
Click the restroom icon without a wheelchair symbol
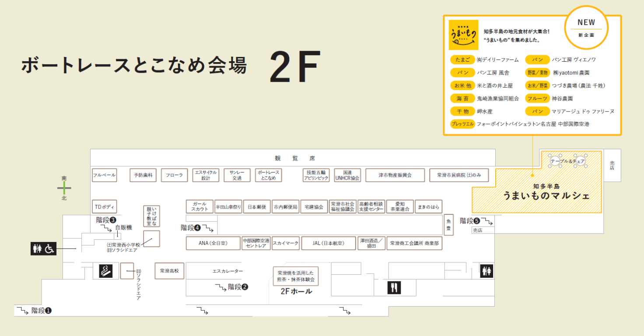(x=487, y=271)
